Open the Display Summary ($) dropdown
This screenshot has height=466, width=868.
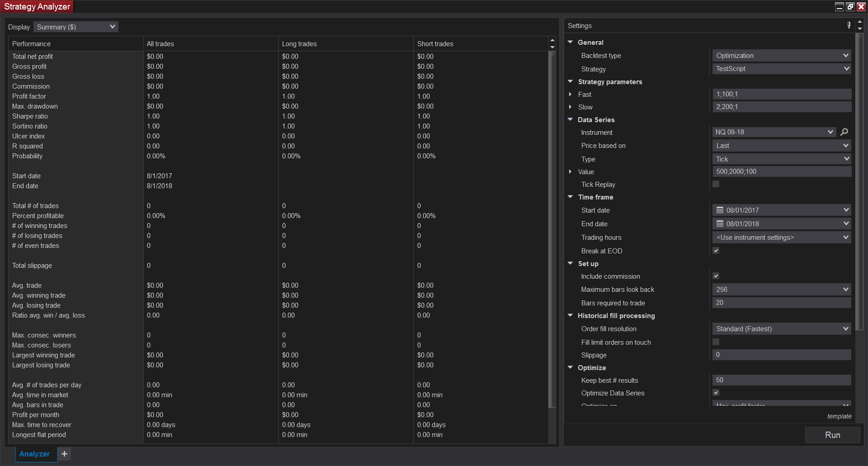click(76, 27)
